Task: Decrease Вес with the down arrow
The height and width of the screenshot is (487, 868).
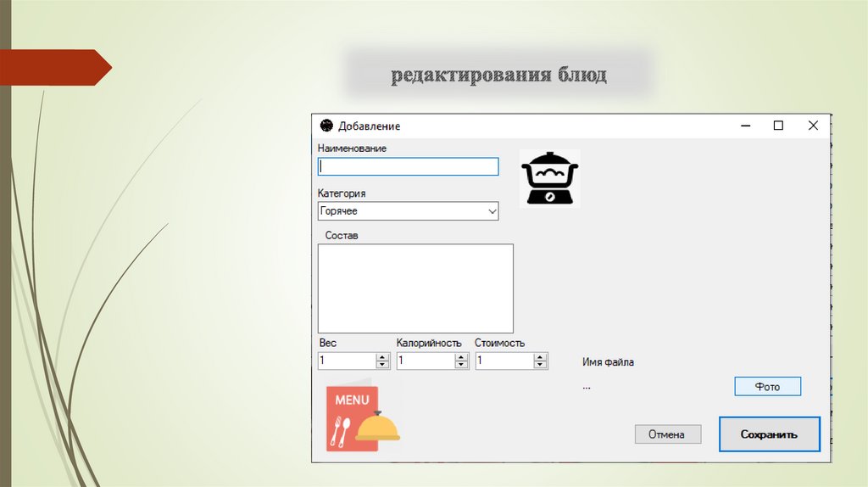Action: 382,365
